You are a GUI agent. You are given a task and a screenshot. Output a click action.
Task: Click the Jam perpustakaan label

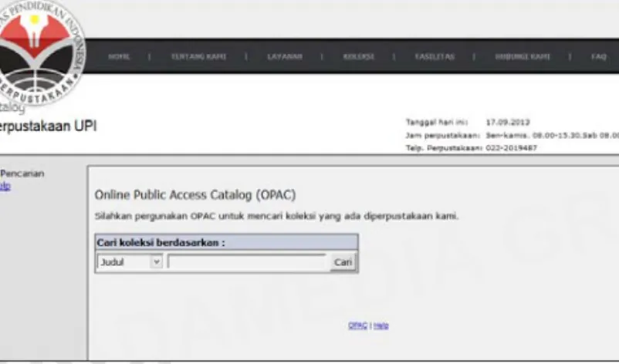[442, 135]
